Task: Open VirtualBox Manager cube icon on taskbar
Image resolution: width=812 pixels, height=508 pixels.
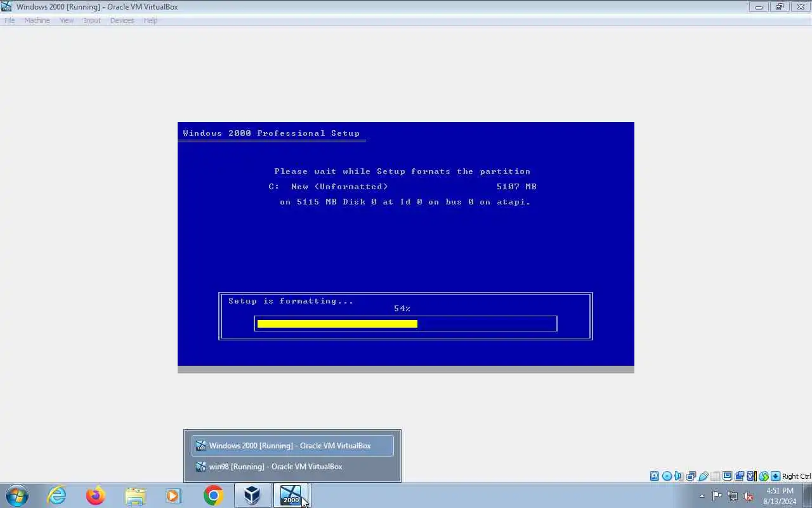Action: point(252,495)
